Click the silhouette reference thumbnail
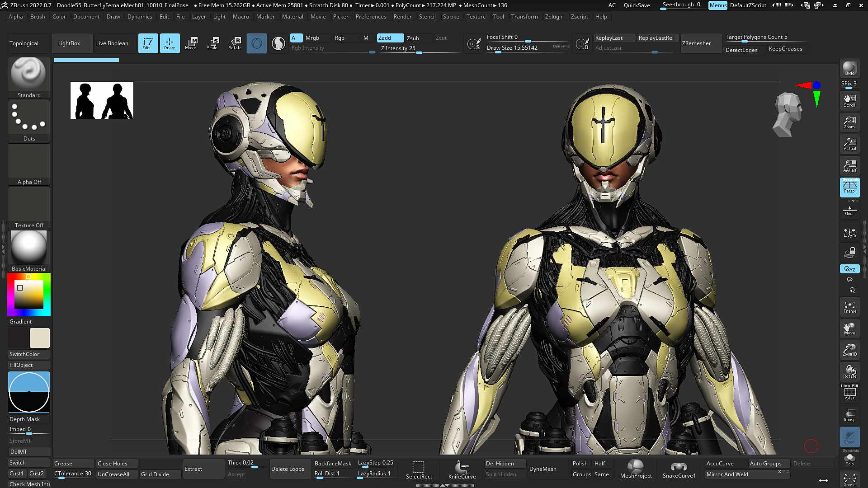Image resolution: width=868 pixels, height=488 pixels. tap(102, 100)
